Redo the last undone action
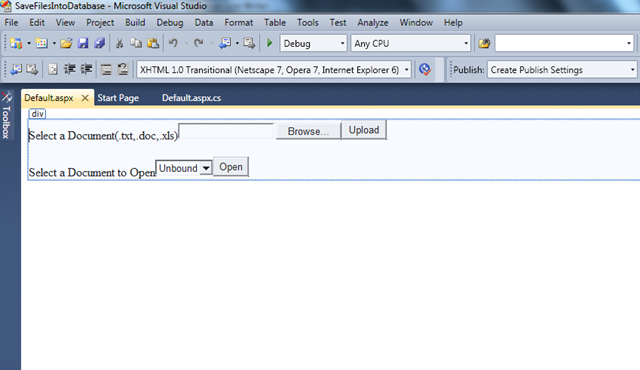 (199, 43)
